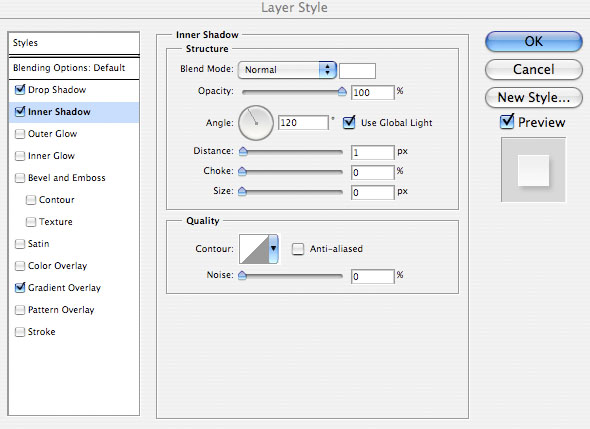This screenshot has width=590, height=429.
Task: Open the Blend Mode dropdown
Action: 287,70
